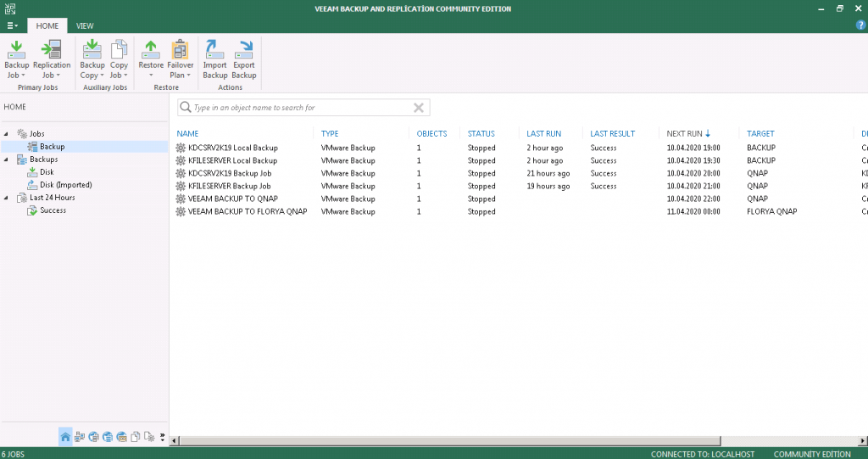This screenshot has width=868, height=459.
Task: Collapse the Last 24 Hours node
Action: [x=6, y=198]
